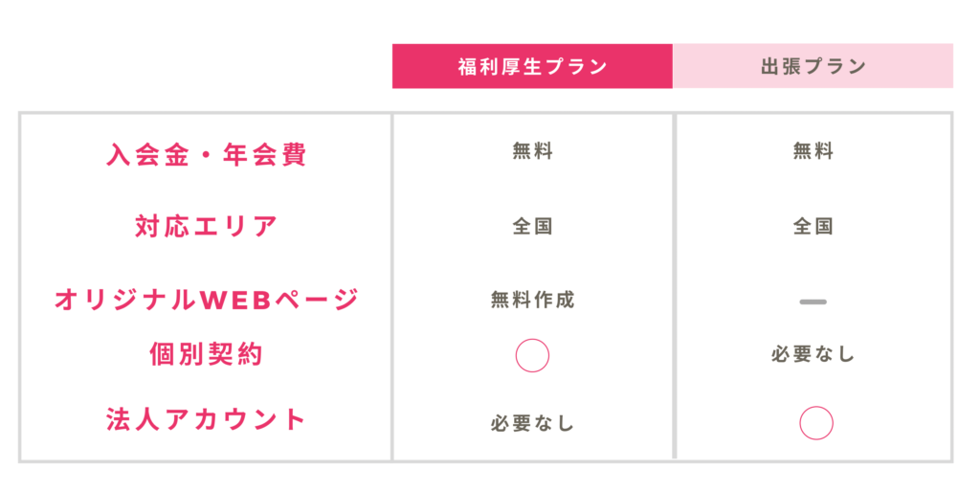Viewport: 980px width, 492px height.
Task: Click the 無料作成 cell text
Action: click(532, 300)
